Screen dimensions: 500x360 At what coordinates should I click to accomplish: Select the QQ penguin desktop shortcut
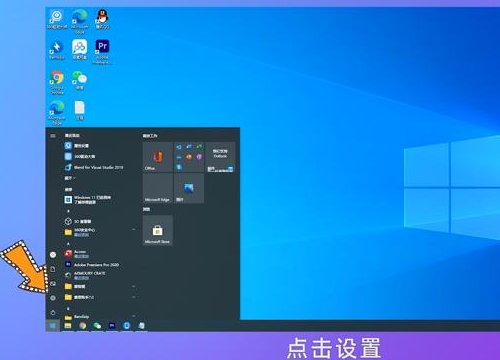(x=102, y=19)
